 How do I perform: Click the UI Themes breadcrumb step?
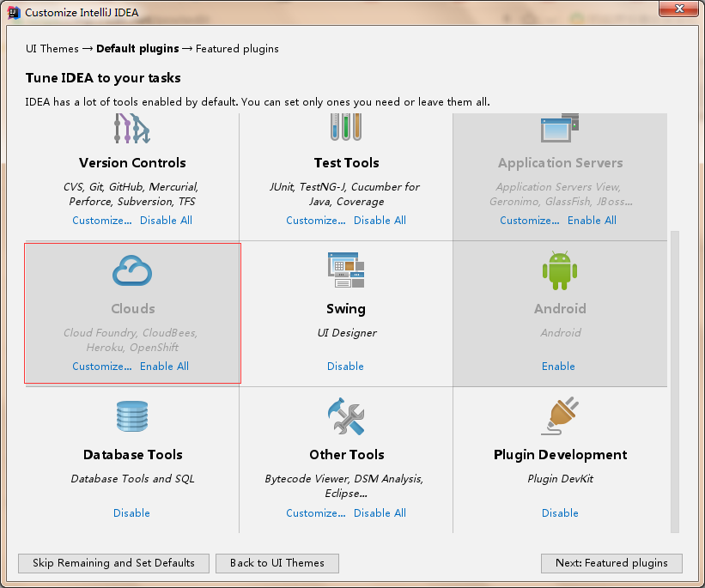(52, 49)
